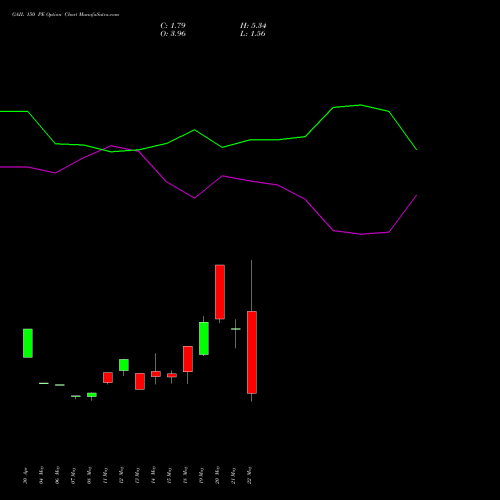This screenshot has height=500, width=500.
Task: Select the 30 Apr date label
Action: click(26, 476)
